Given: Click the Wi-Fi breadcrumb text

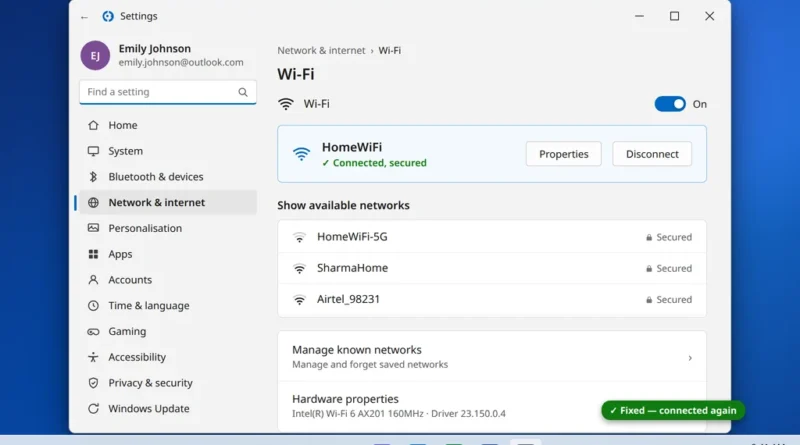Looking at the screenshot, I should click(x=389, y=51).
